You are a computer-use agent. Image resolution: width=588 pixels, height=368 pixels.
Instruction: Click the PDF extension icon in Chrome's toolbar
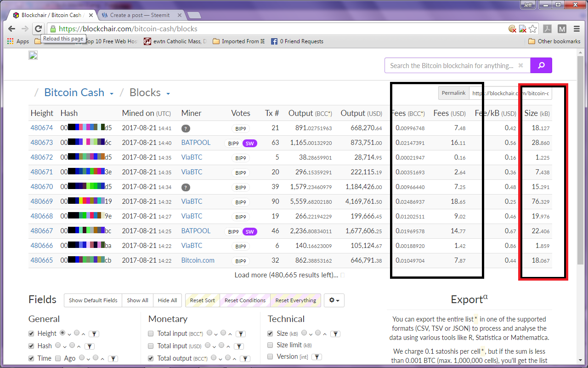548,29
